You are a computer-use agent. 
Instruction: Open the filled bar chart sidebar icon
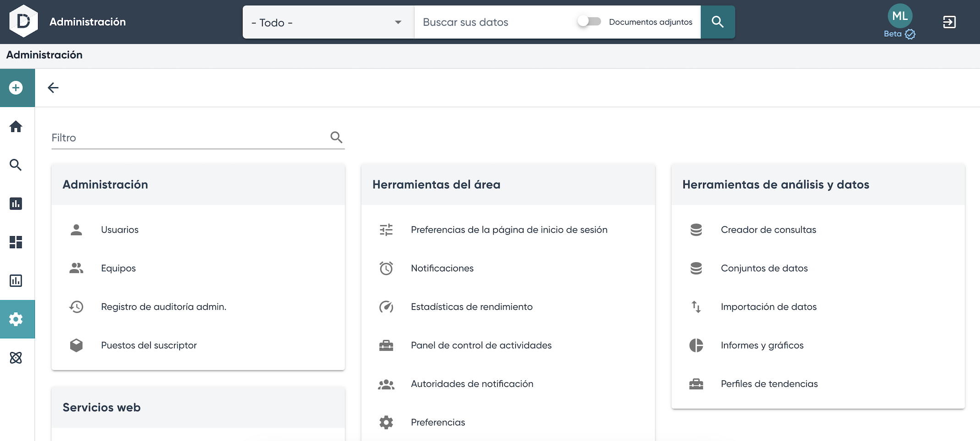pos(16,204)
